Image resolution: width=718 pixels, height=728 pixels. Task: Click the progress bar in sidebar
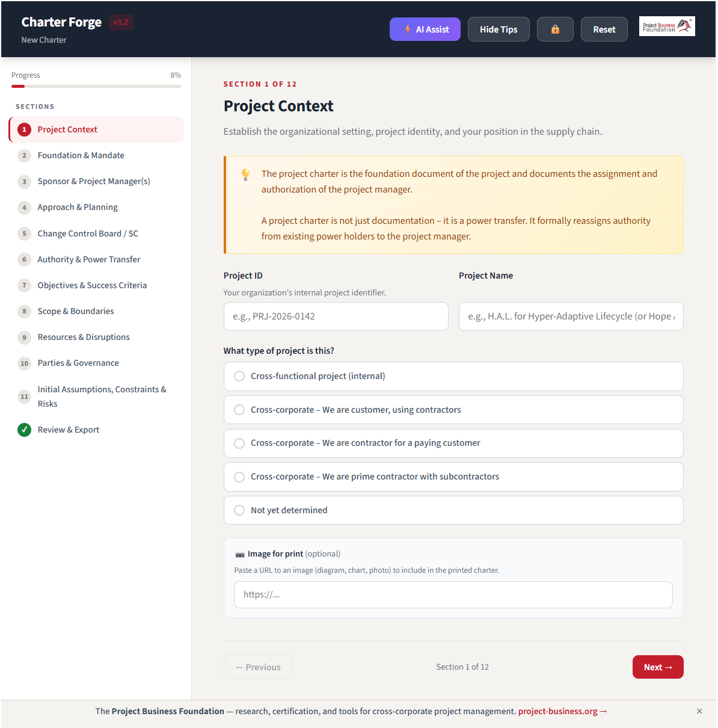(x=96, y=86)
